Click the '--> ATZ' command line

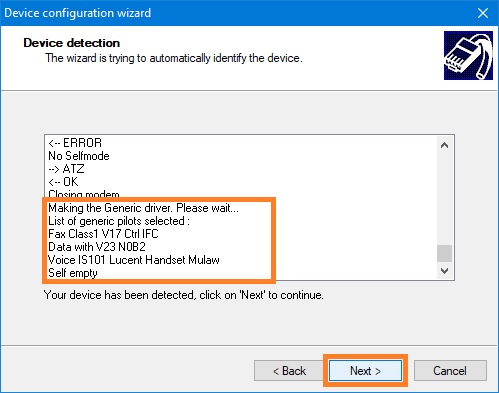pyautogui.click(x=66, y=169)
